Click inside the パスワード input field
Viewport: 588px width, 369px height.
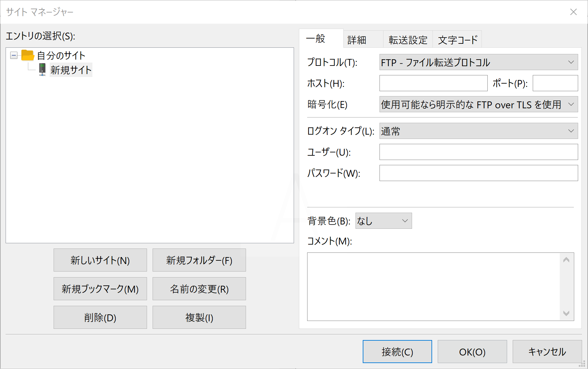click(x=478, y=173)
